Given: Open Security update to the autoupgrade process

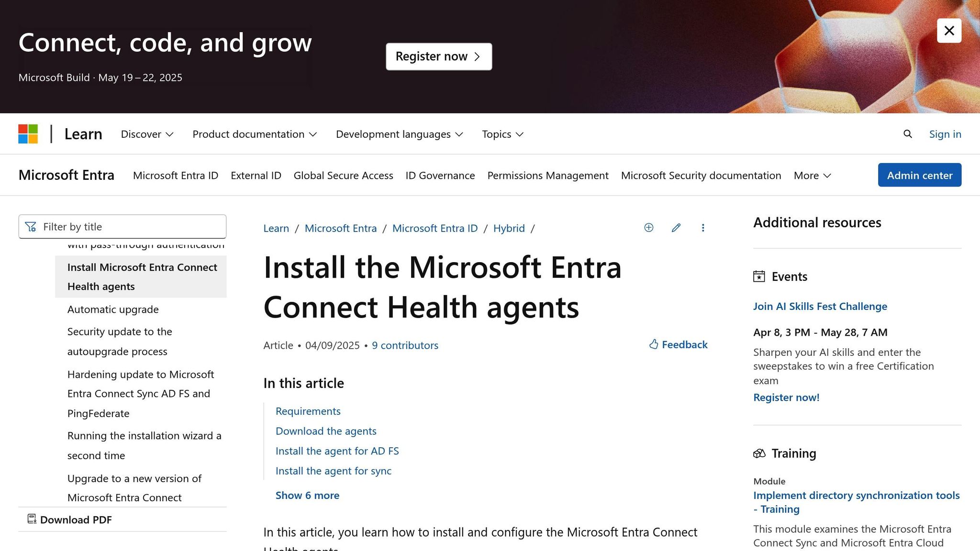Looking at the screenshot, I should (120, 342).
